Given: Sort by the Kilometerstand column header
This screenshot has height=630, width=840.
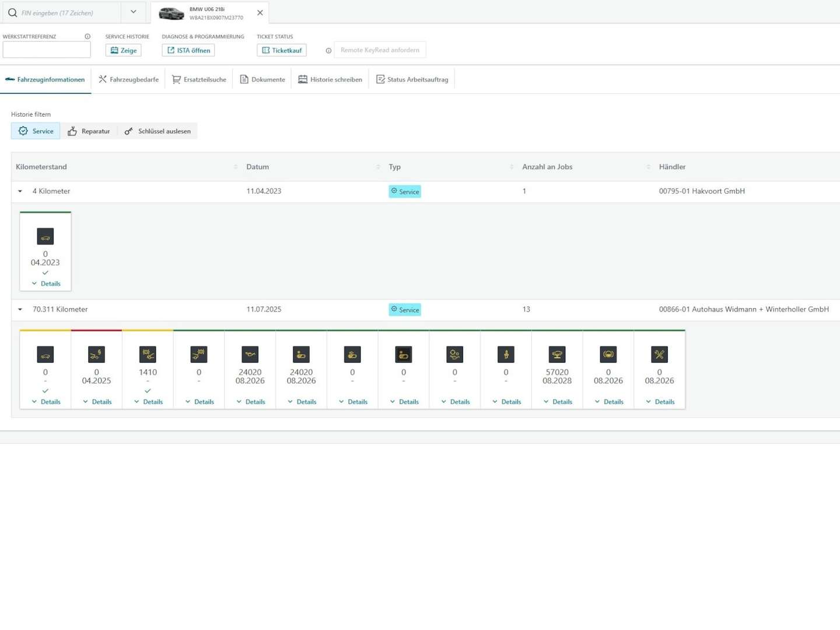Looking at the screenshot, I should (x=41, y=167).
